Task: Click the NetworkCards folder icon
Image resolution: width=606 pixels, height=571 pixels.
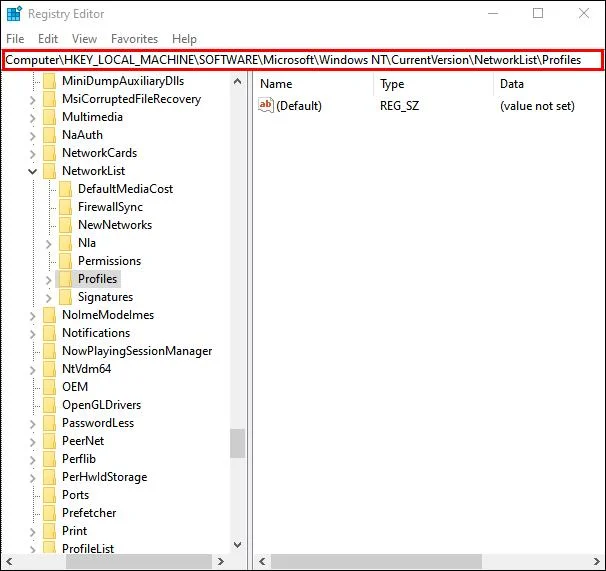Action: (x=49, y=153)
